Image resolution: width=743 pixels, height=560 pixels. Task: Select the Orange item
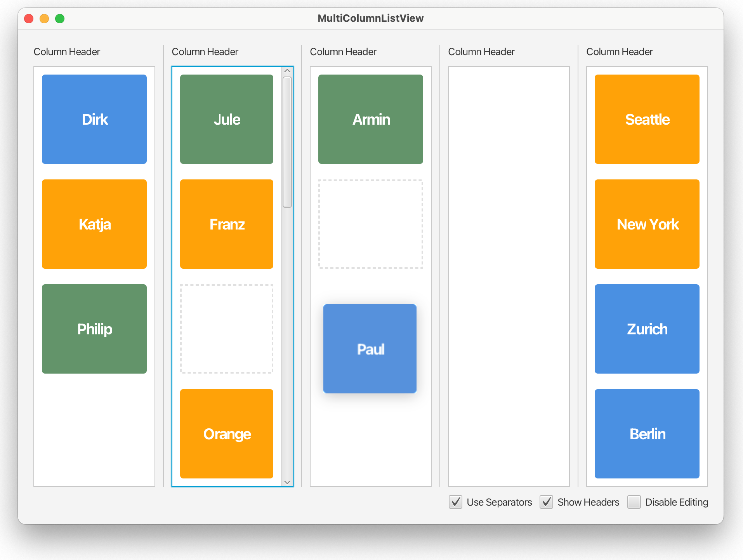point(226,434)
